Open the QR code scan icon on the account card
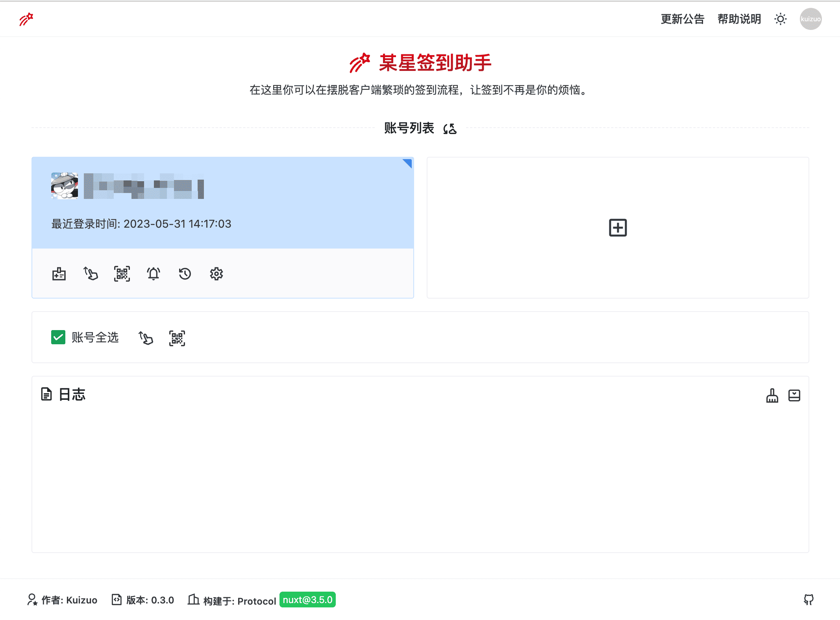840x620 pixels. pos(122,274)
